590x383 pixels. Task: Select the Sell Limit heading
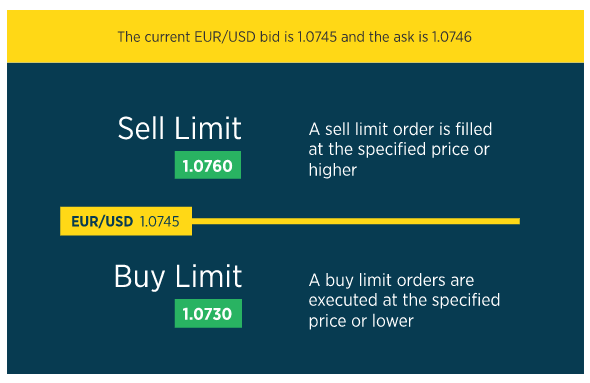click(x=179, y=128)
